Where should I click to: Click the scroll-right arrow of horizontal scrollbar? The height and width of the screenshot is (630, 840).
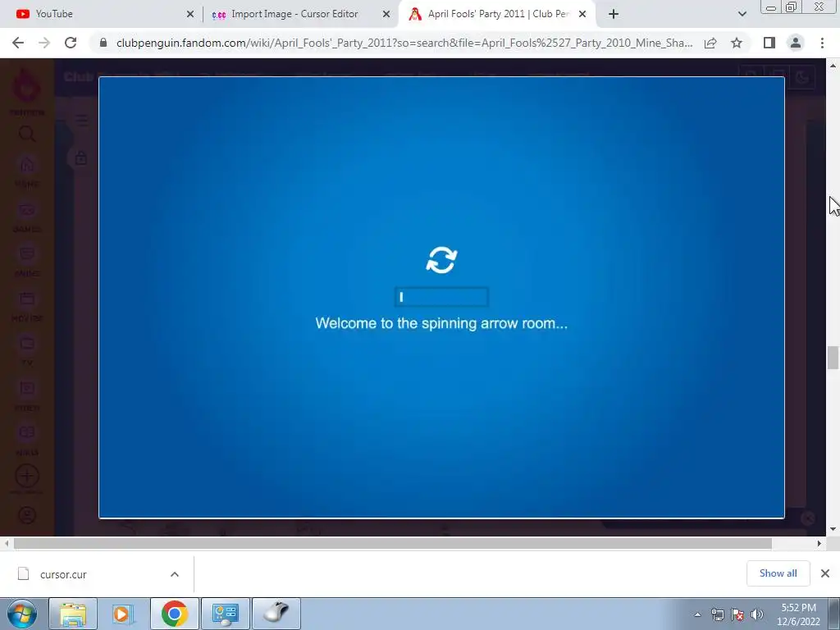[x=819, y=544]
